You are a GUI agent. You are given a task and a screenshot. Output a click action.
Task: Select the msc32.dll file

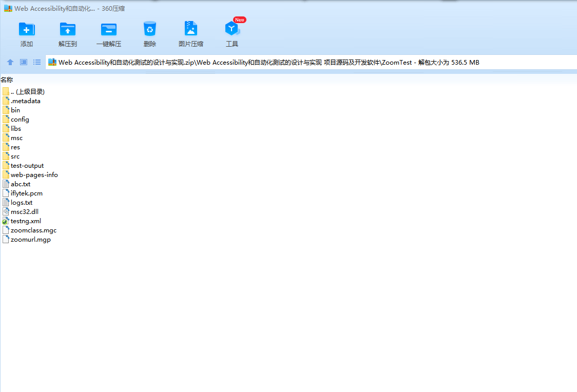pyautogui.click(x=21, y=211)
